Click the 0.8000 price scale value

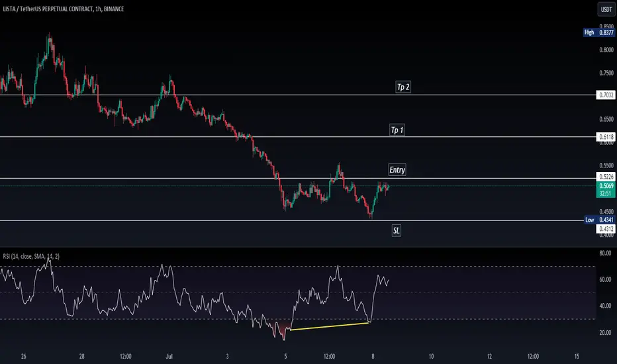[x=606, y=50]
